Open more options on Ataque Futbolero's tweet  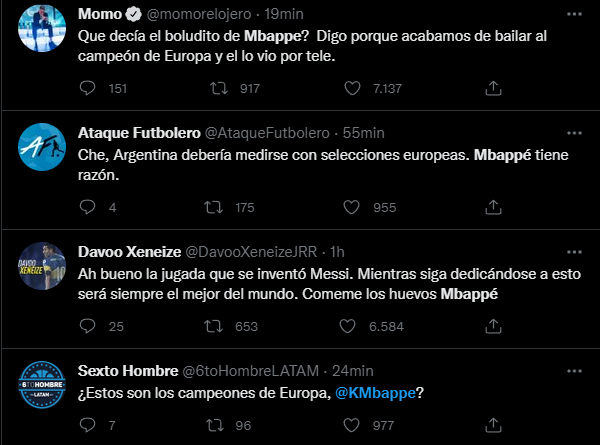point(571,134)
